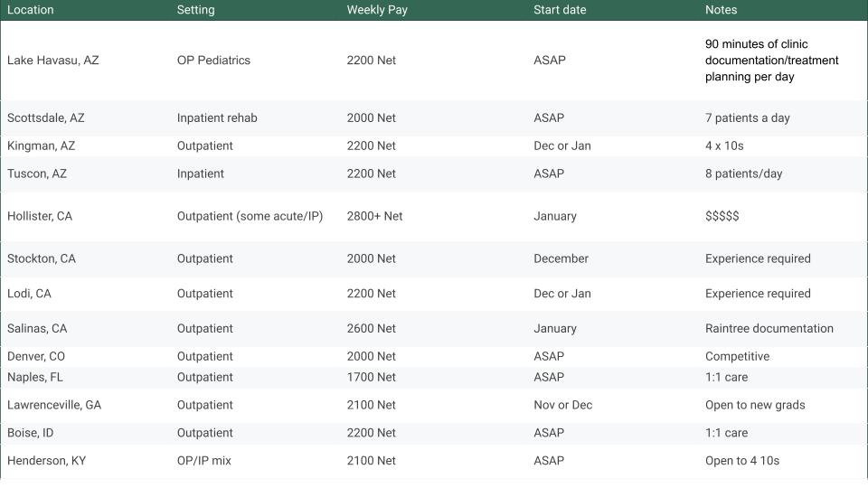Image resolution: width=868 pixels, height=488 pixels.
Task: Click the 90 minutes documentation note
Action: point(771,61)
